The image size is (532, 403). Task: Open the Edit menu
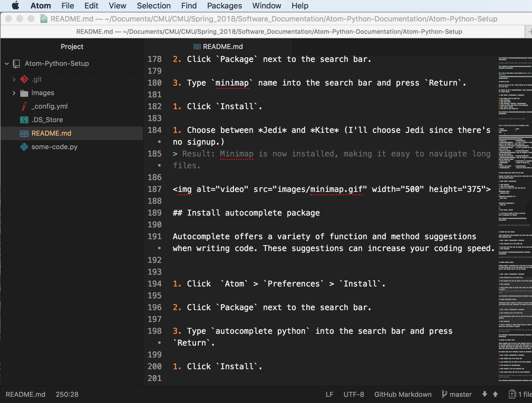(x=91, y=6)
